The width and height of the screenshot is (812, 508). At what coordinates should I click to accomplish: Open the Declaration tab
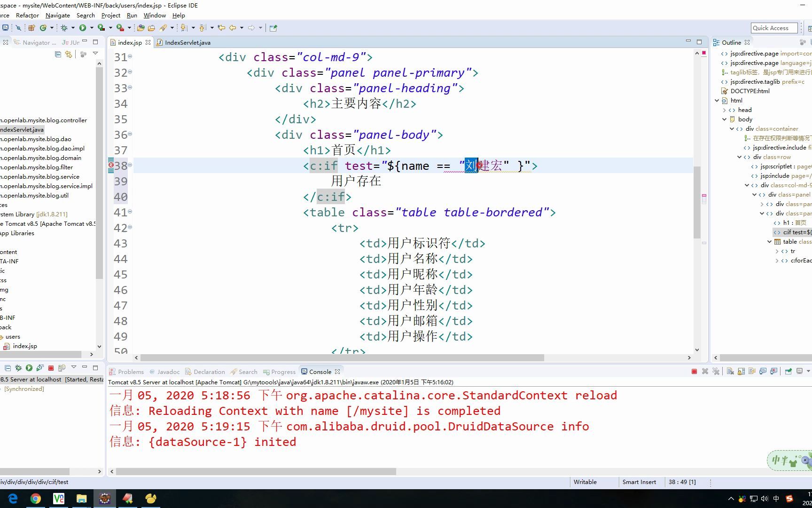click(x=205, y=372)
